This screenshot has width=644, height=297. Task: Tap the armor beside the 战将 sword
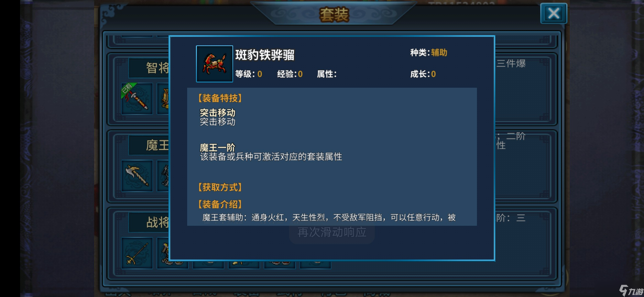coord(163,253)
